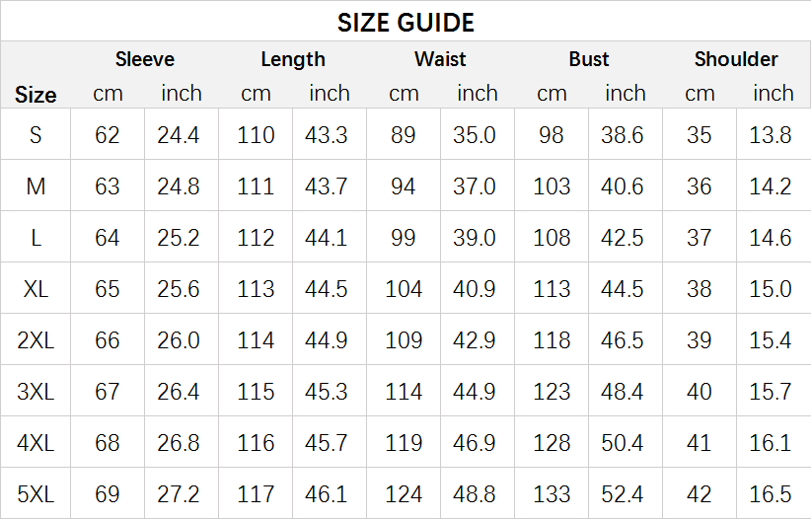Select the Sleeve column header
Viewport: 812px width, 520px height.
pyautogui.click(x=145, y=59)
